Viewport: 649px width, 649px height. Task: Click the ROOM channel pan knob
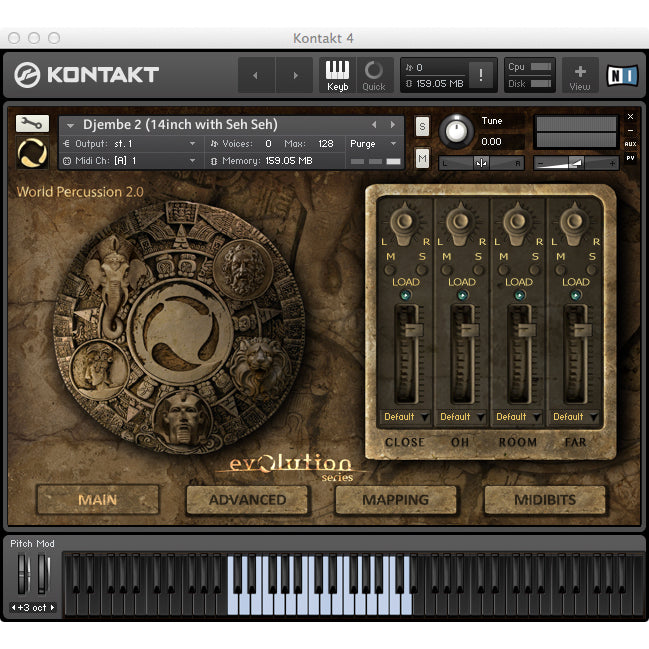point(517,223)
